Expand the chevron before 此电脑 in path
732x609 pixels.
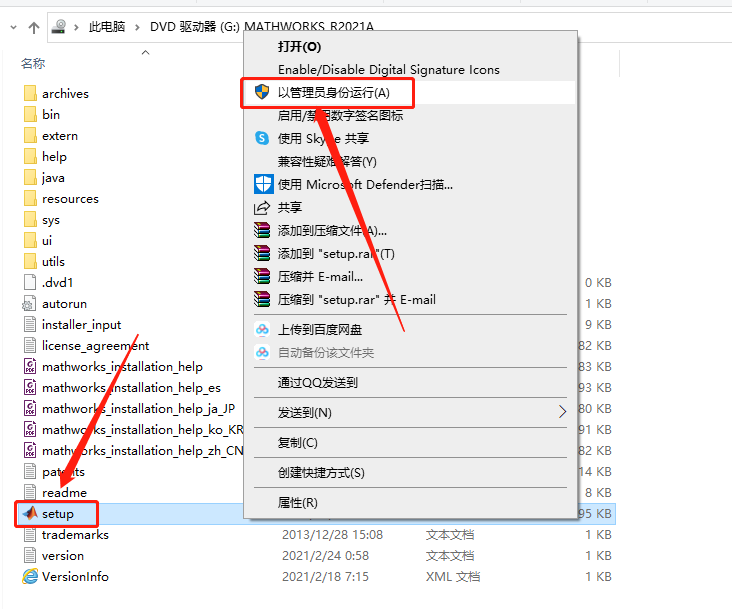pyautogui.click(x=76, y=27)
